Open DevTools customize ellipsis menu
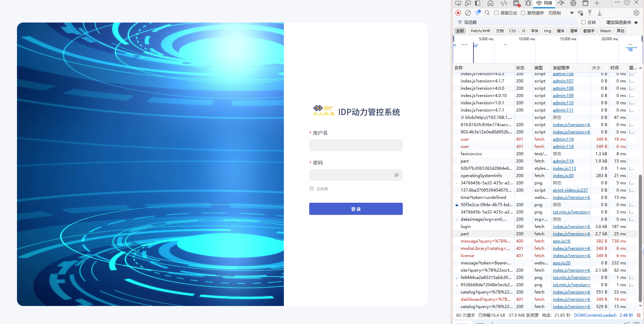This screenshot has width=644, height=324. [617, 2]
